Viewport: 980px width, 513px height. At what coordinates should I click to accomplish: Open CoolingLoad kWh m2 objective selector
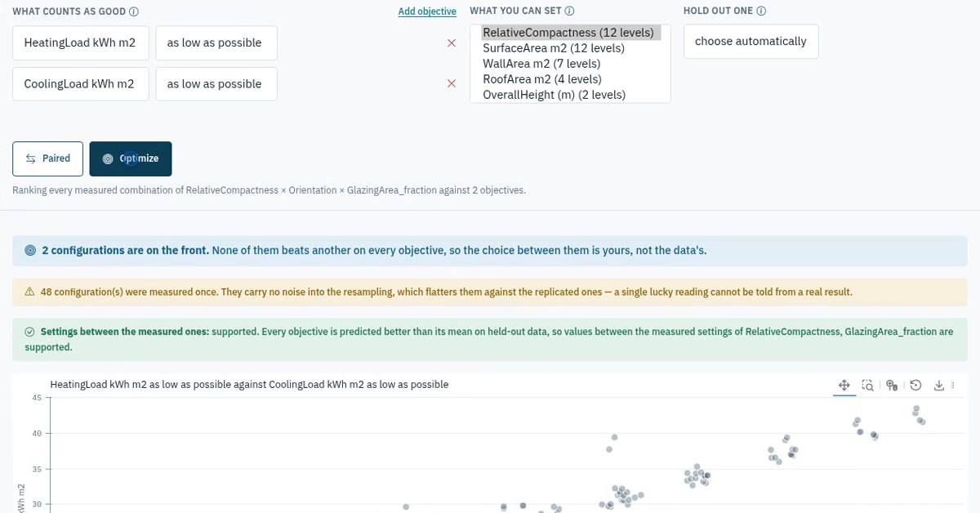pos(80,83)
